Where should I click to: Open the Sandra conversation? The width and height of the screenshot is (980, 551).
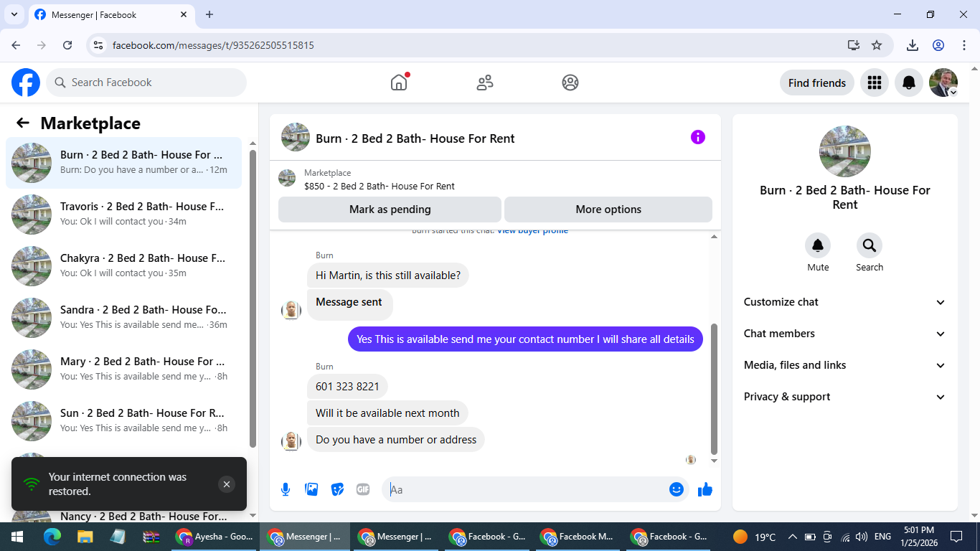[x=124, y=318]
